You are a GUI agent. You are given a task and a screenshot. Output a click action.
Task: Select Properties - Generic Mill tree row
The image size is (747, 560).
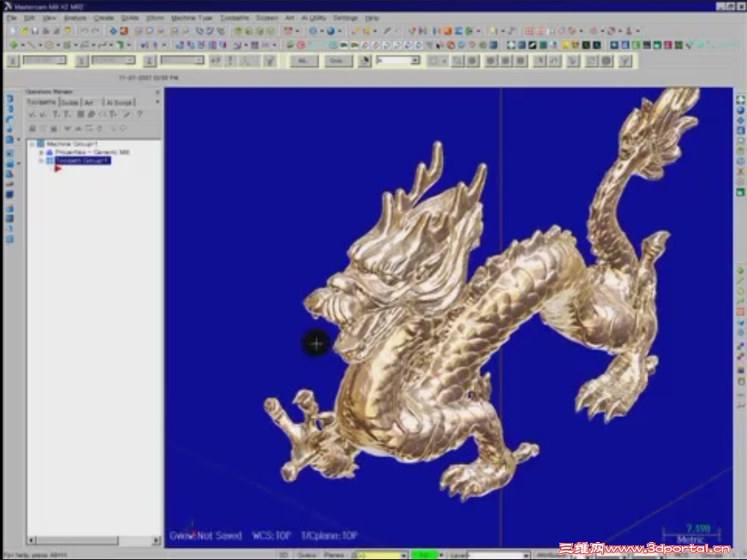click(92, 152)
